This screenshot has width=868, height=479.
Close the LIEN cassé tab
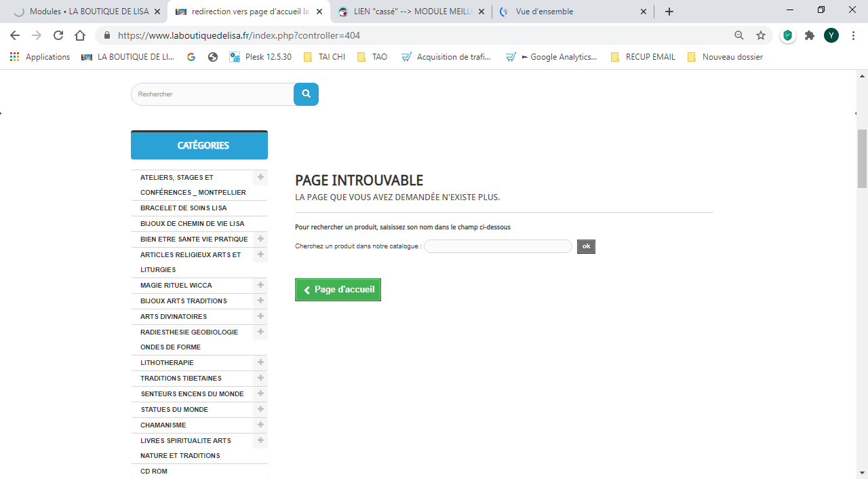pyautogui.click(x=481, y=12)
